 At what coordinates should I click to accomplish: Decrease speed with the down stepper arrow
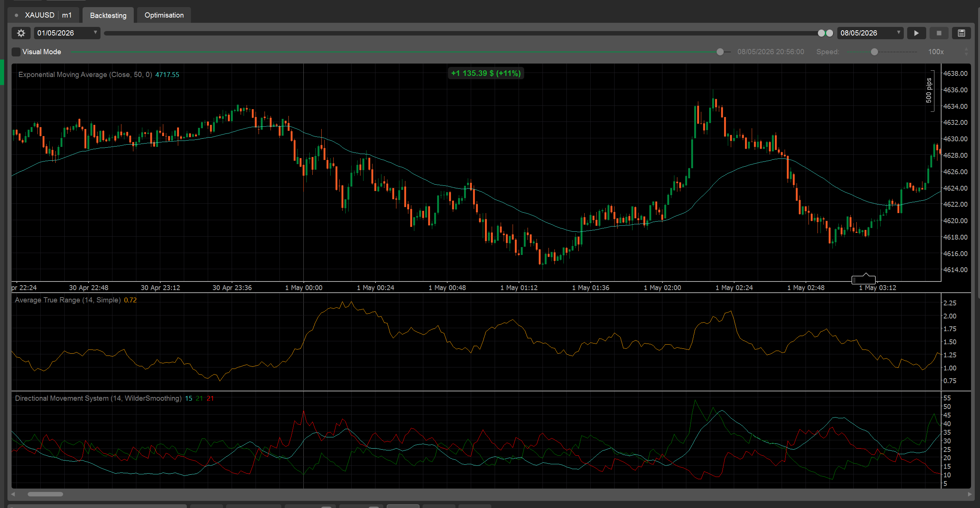click(x=967, y=55)
